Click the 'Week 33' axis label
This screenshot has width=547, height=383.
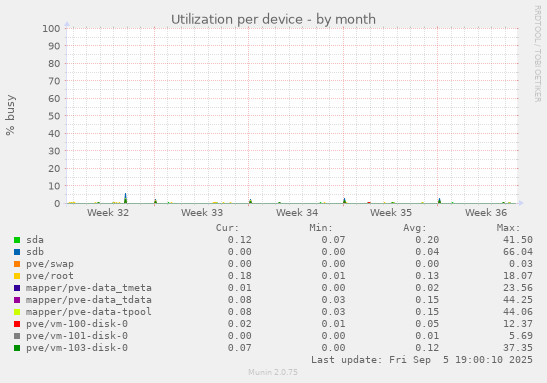click(202, 213)
